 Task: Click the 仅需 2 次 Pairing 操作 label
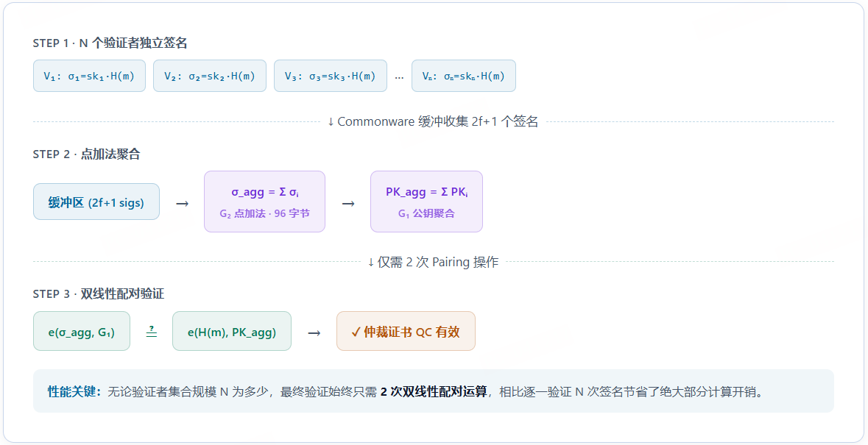point(433,262)
